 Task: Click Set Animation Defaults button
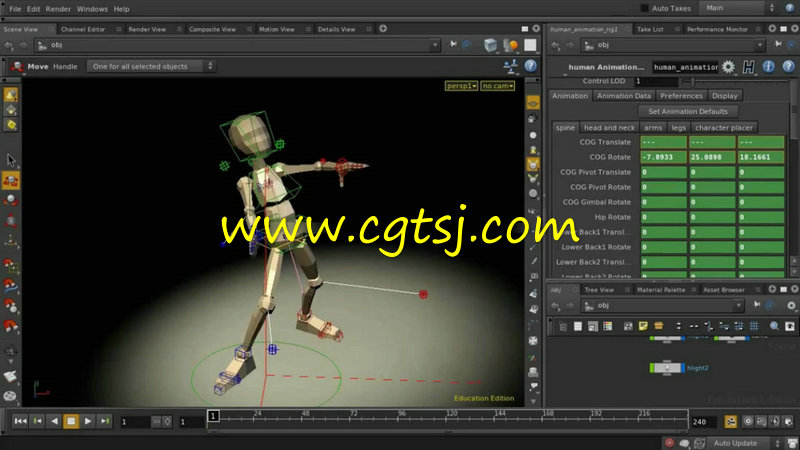pos(688,111)
